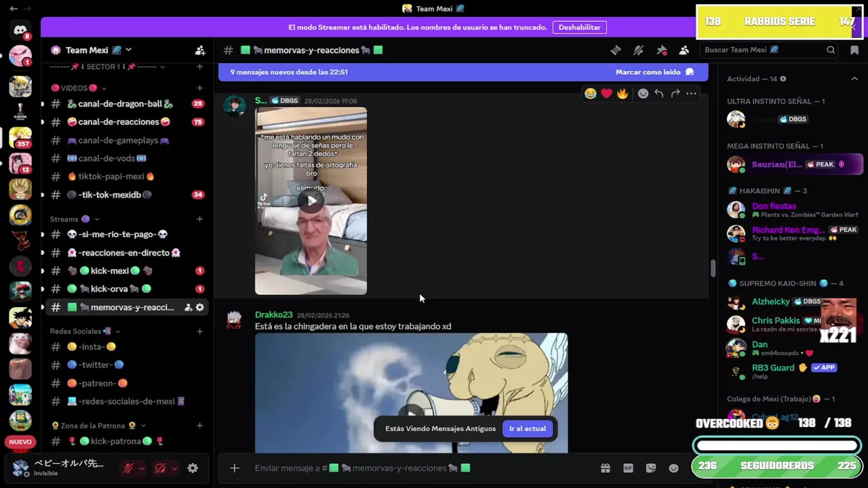The height and width of the screenshot is (488, 868).
Task: Collapse SECTOR 1 category
Action: [x=107, y=66]
